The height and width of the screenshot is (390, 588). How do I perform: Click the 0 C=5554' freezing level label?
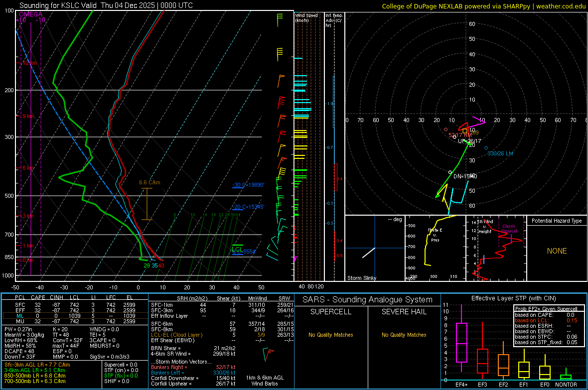(x=244, y=252)
